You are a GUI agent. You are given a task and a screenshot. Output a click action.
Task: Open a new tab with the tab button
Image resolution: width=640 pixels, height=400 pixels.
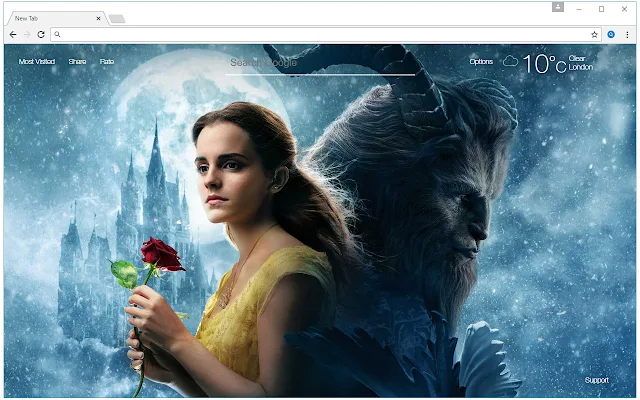(x=117, y=19)
